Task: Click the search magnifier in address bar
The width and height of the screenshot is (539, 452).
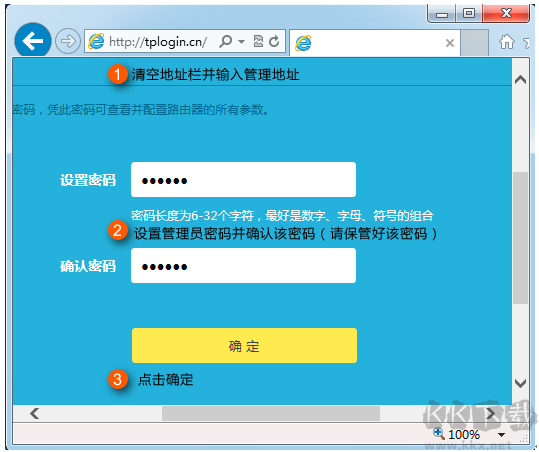Action: coord(226,42)
